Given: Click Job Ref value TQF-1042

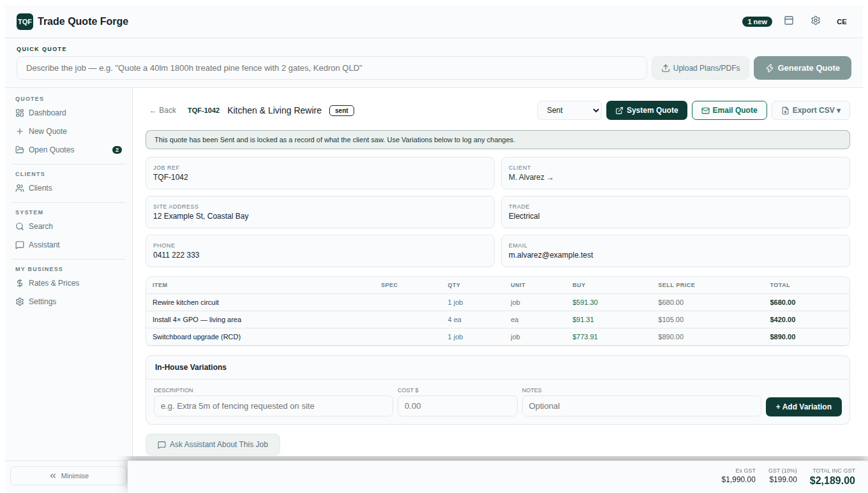Looking at the screenshot, I should [x=170, y=177].
